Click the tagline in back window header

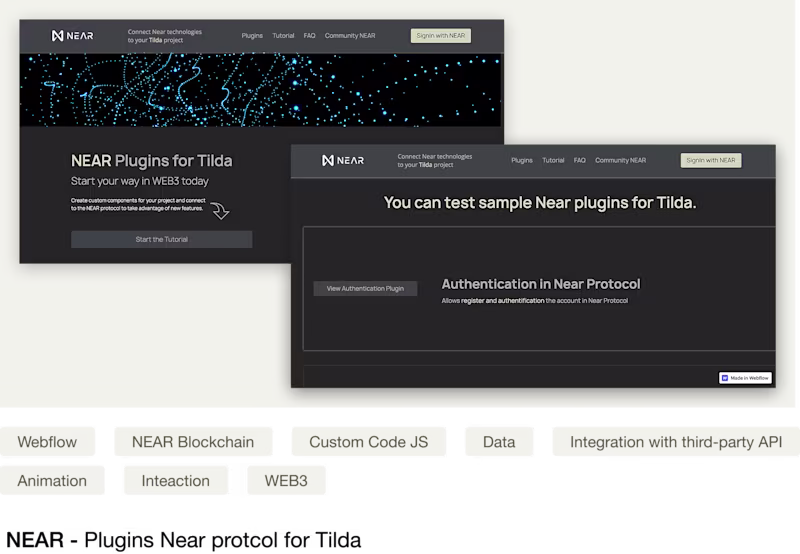pyautogui.click(x=165, y=36)
